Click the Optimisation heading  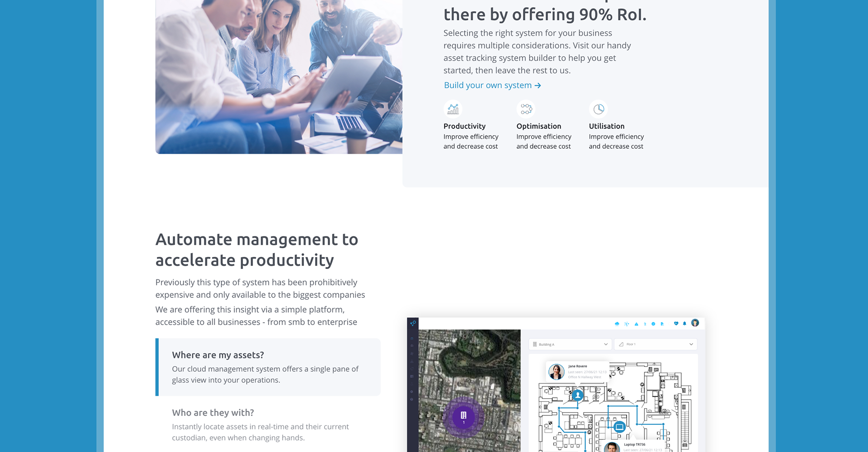[x=539, y=126]
